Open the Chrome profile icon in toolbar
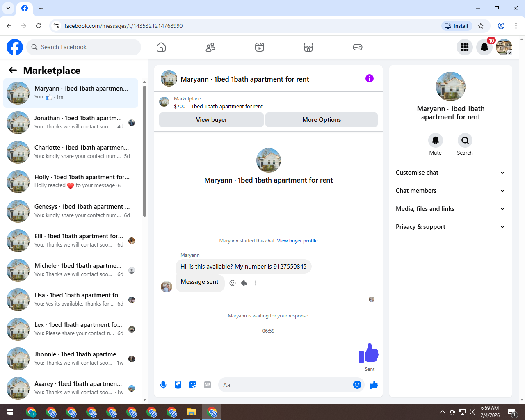The height and width of the screenshot is (420, 525). [501, 26]
